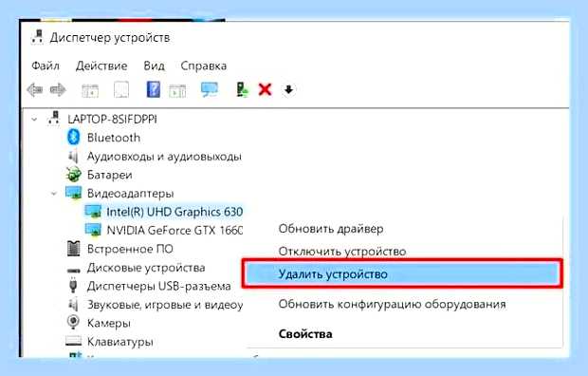The width and height of the screenshot is (588, 376).
Task: Select NVIDIA GeForce GTX 1660 entry
Action: [x=175, y=230]
